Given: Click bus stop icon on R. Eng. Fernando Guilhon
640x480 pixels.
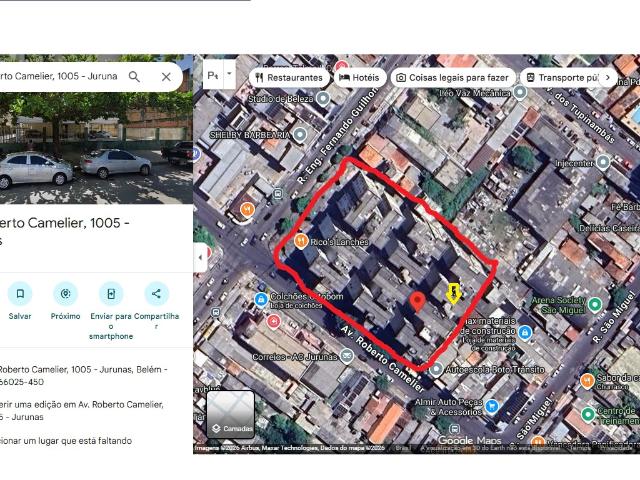Looking at the screenshot, I should tap(278, 193).
